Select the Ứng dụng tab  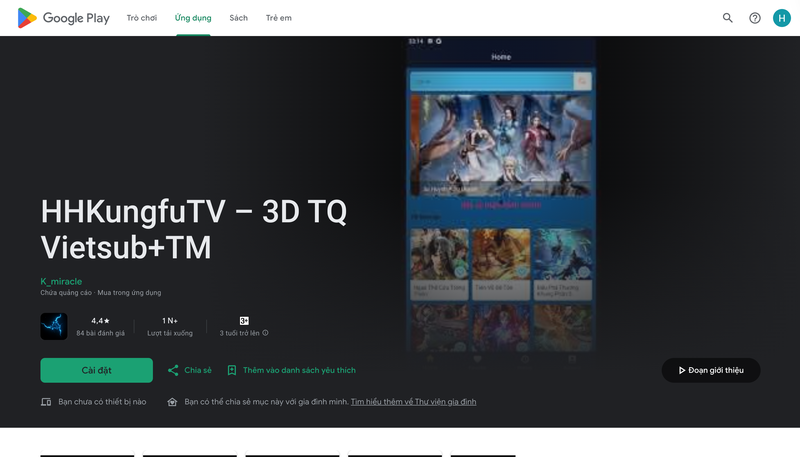[193, 18]
